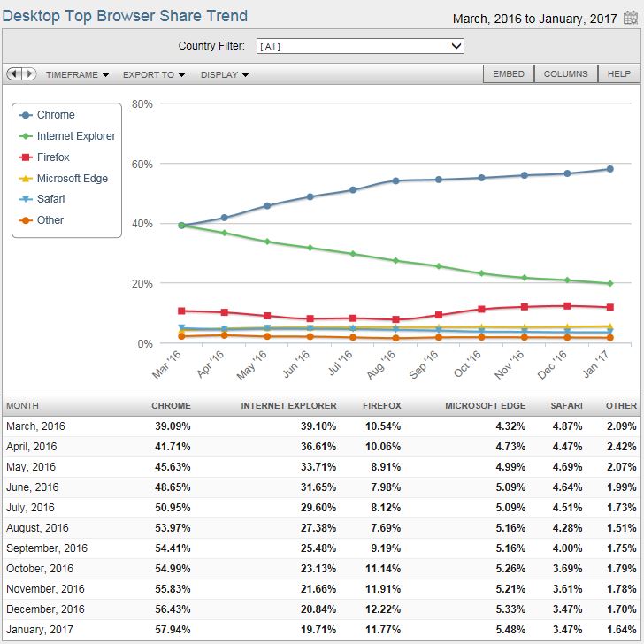The height and width of the screenshot is (644, 644).
Task: Sort table by MONTH column header
Action: pyautogui.click(x=23, y=406)
